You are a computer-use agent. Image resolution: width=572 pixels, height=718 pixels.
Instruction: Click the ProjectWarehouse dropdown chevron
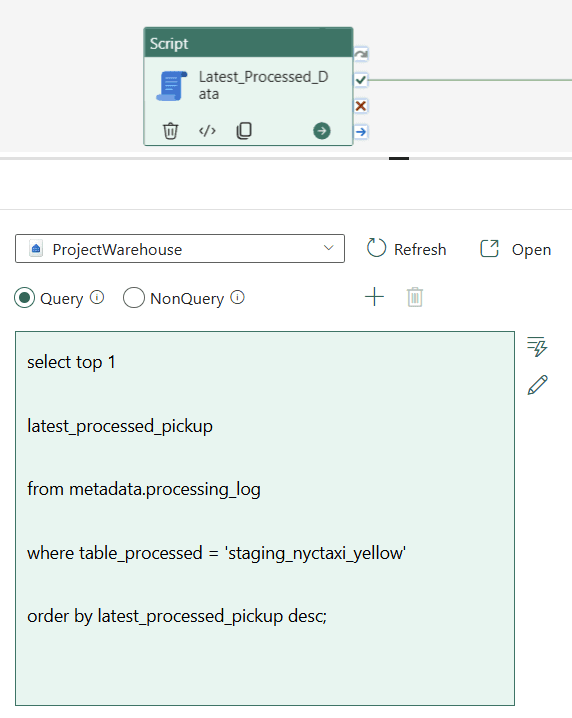point(328,248)
